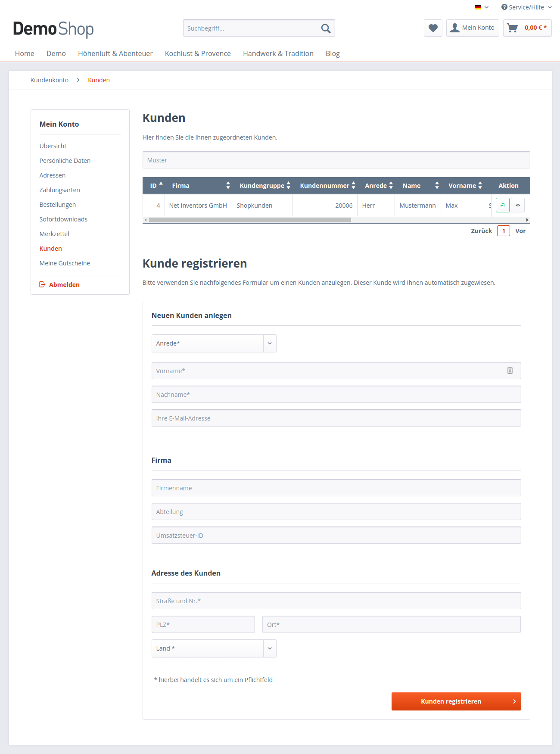Open the Anrede dropdown
The width and height of the screenshot is (560, 754).
214,343
